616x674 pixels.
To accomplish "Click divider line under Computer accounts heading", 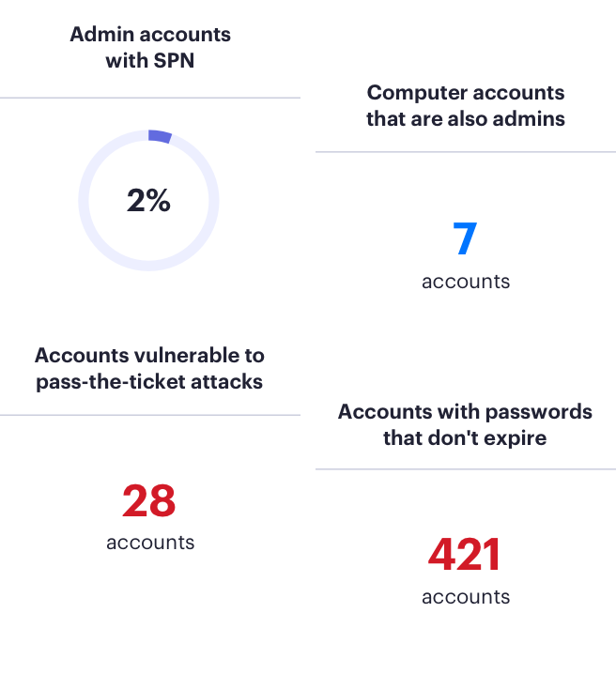I will point(466,152).
